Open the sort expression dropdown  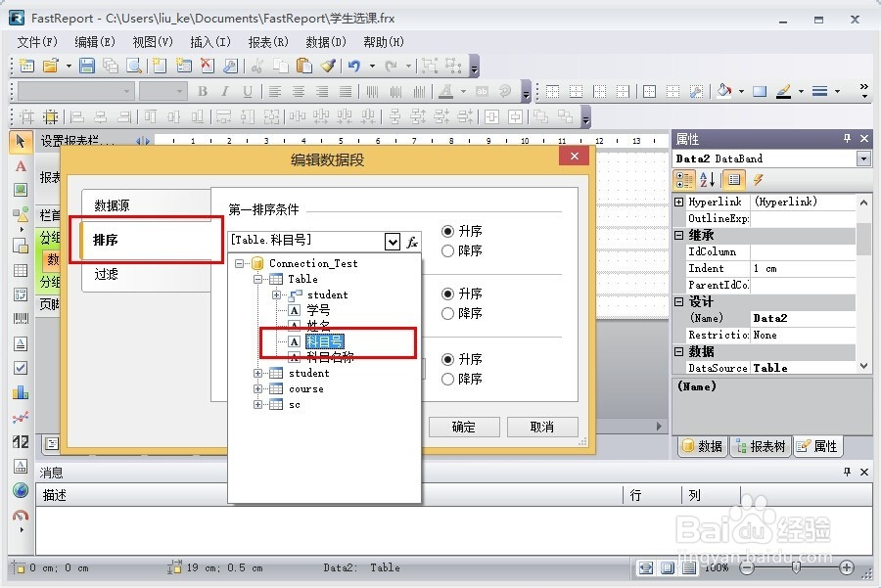393,241
